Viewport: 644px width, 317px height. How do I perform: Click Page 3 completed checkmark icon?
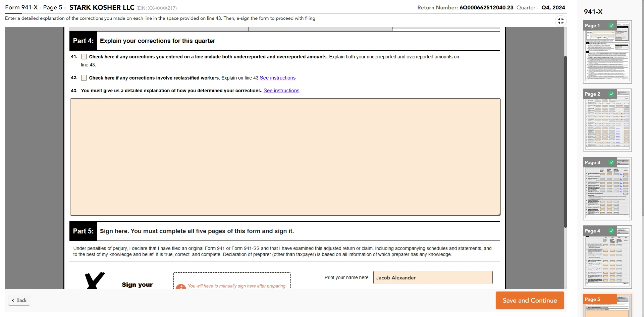point(611,162)
